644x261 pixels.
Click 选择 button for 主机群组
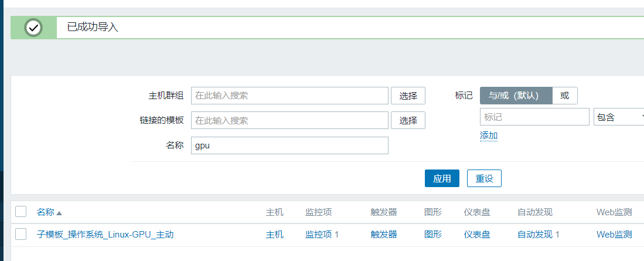tap(408, 96)
